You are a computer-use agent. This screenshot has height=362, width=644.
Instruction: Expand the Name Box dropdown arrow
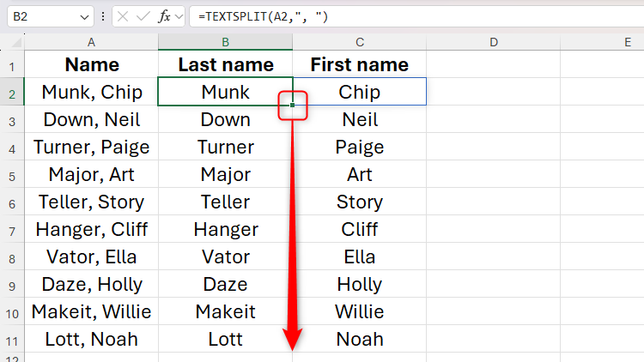click(x=83, y=16)
